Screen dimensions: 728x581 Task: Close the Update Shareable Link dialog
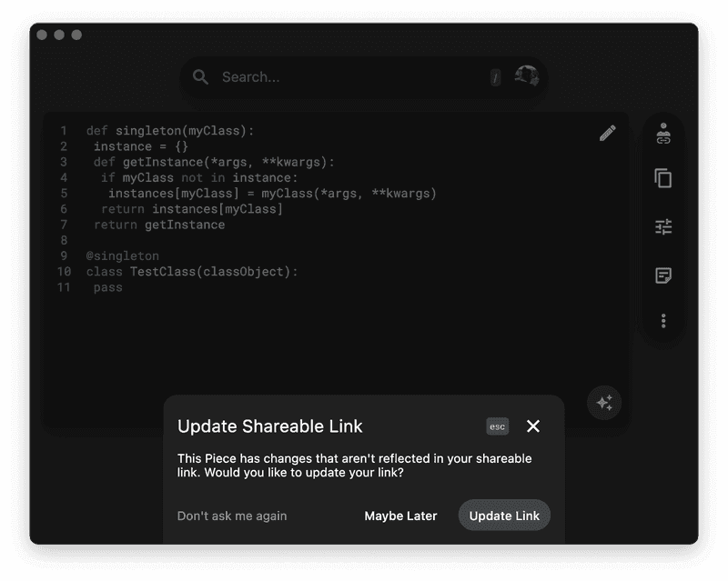click(532, 426)
